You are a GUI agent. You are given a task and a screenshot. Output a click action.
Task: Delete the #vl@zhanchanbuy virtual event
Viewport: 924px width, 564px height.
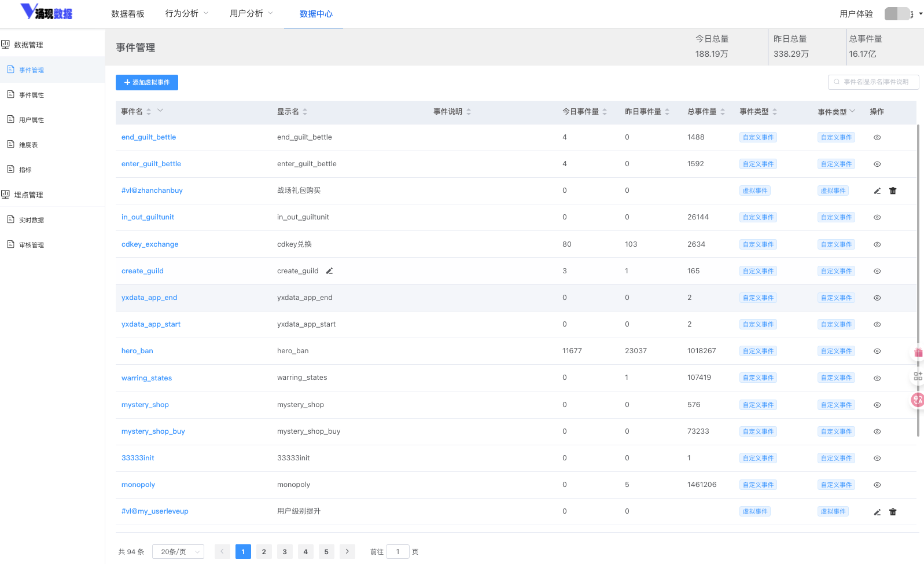click(893, 191)
